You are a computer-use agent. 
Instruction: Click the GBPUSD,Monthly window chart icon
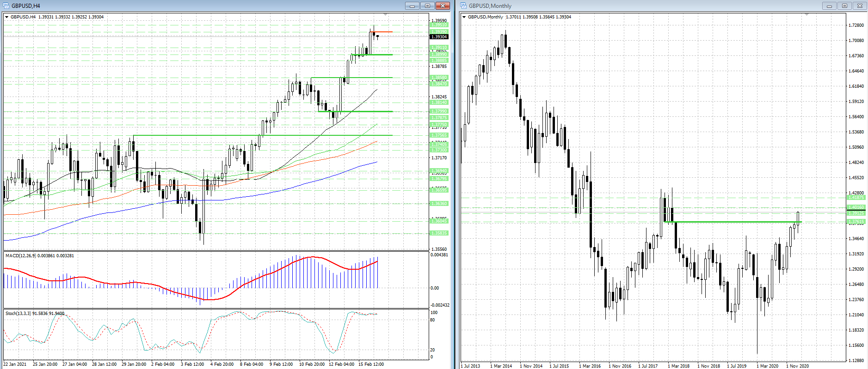point(463,6)
